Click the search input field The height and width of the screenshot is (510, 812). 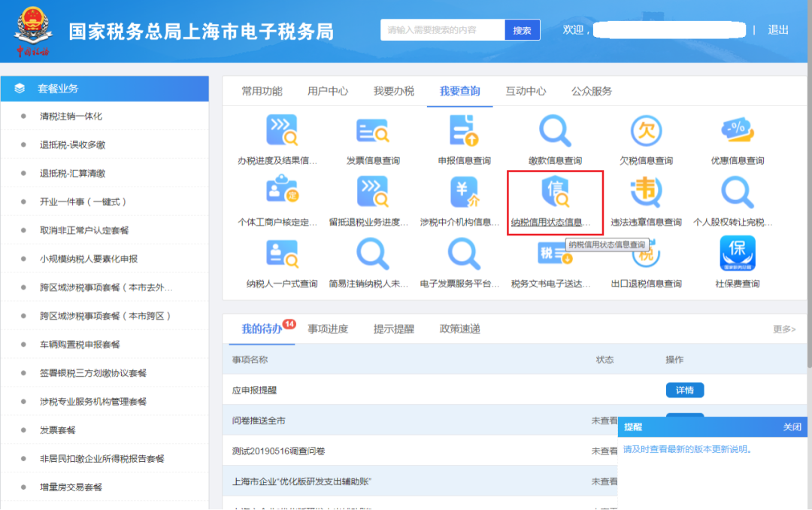click(443, 30)
